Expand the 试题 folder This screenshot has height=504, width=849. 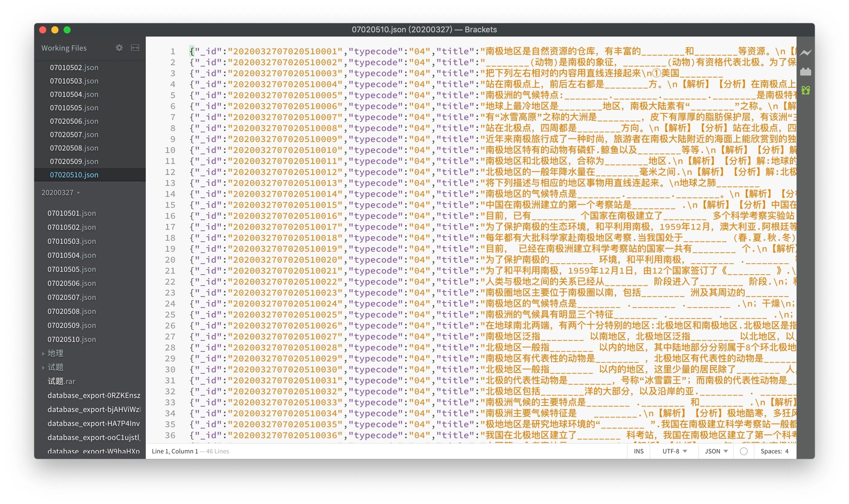(56, 367)
